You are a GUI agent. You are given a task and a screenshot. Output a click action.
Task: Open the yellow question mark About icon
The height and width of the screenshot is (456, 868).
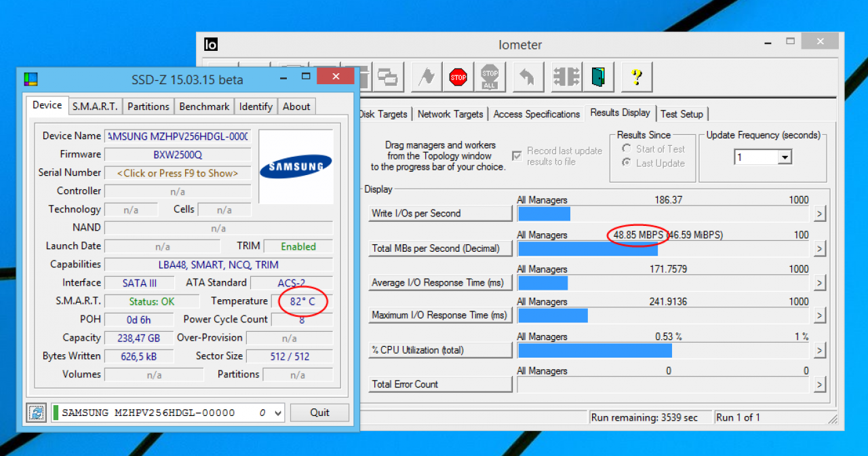pos(636,77)
